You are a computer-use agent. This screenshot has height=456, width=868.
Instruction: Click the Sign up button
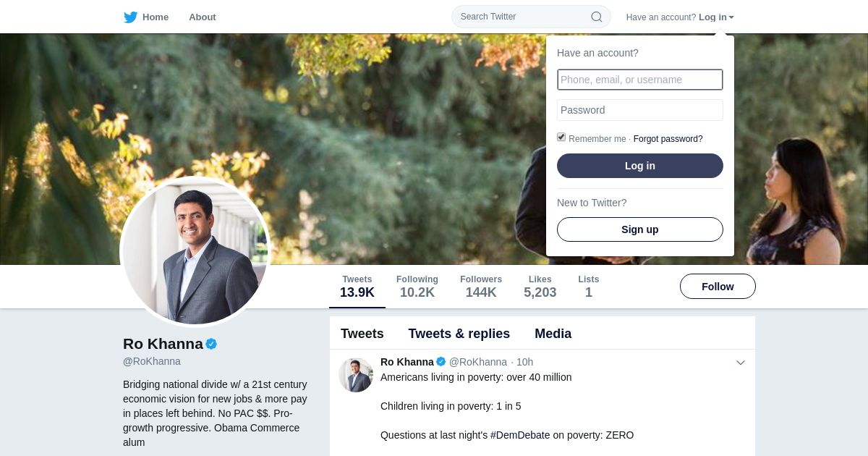pyautogui.click(x=639, y=229)
